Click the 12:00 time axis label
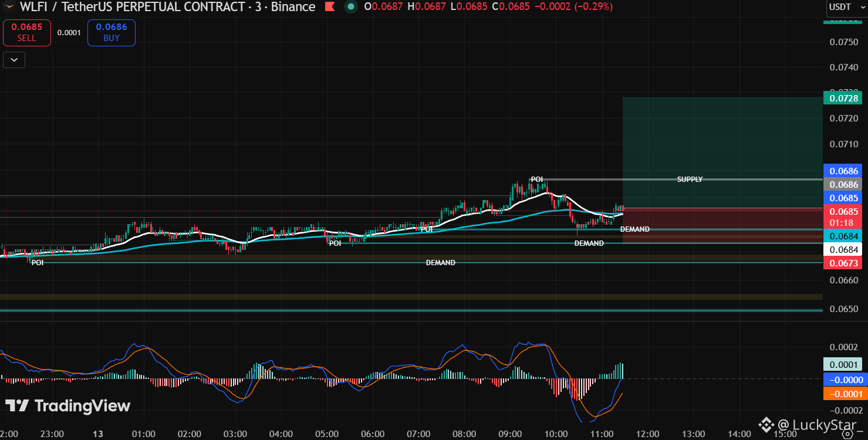Image resolution: width=868 pixels, height=440 pixels. tap(647, 434)
